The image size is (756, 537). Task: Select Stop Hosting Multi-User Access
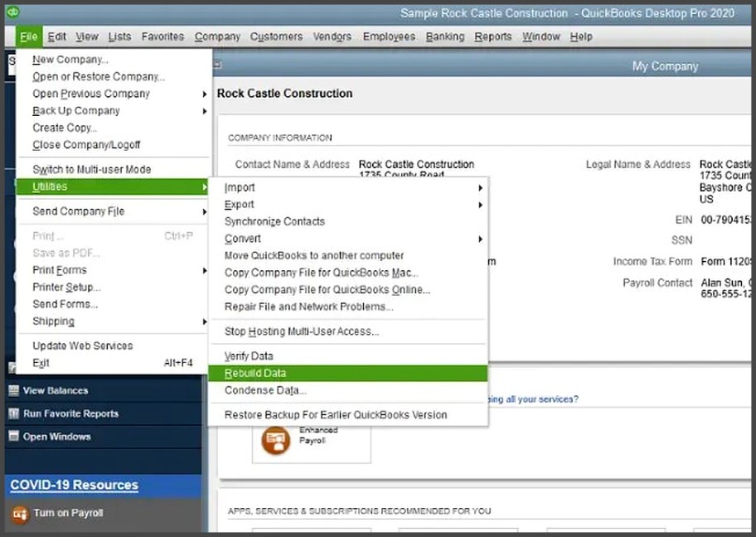[347, 331]
